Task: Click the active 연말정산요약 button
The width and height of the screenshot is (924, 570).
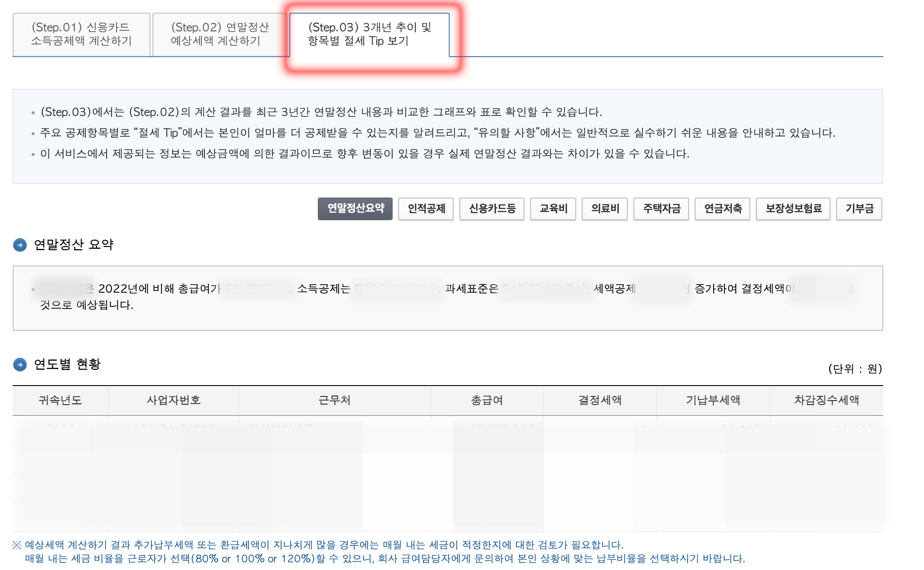Action: coord(355,209)
